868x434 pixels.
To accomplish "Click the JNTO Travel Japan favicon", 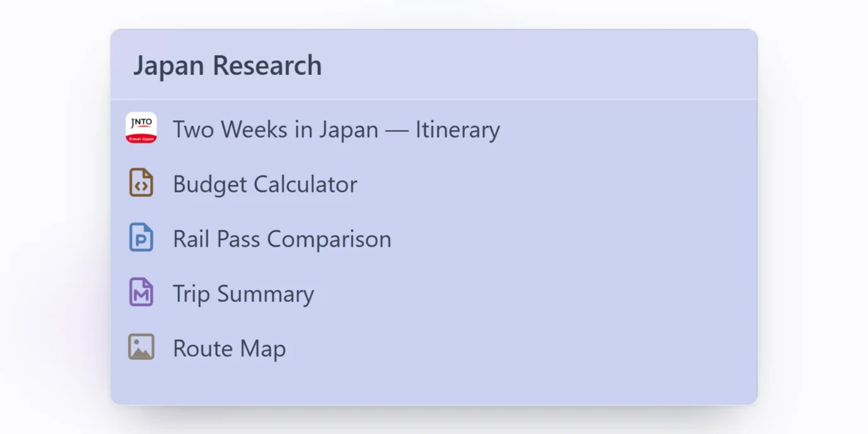I will click(x=141, y=128).
